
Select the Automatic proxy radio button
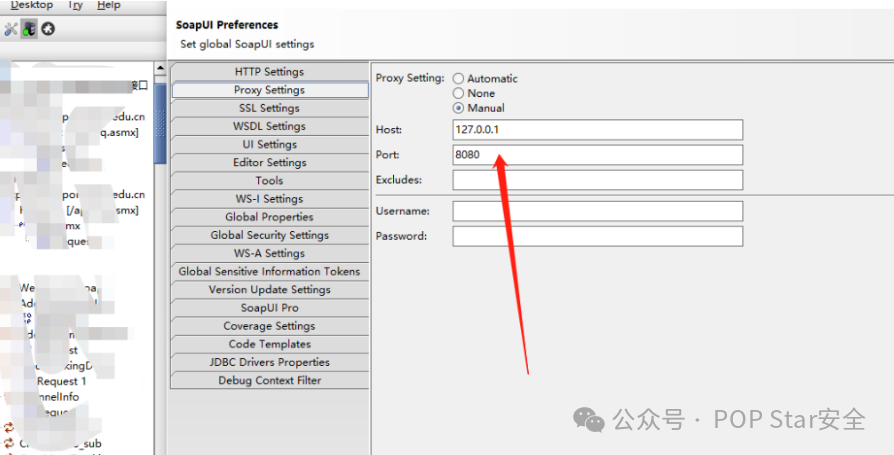458,79
